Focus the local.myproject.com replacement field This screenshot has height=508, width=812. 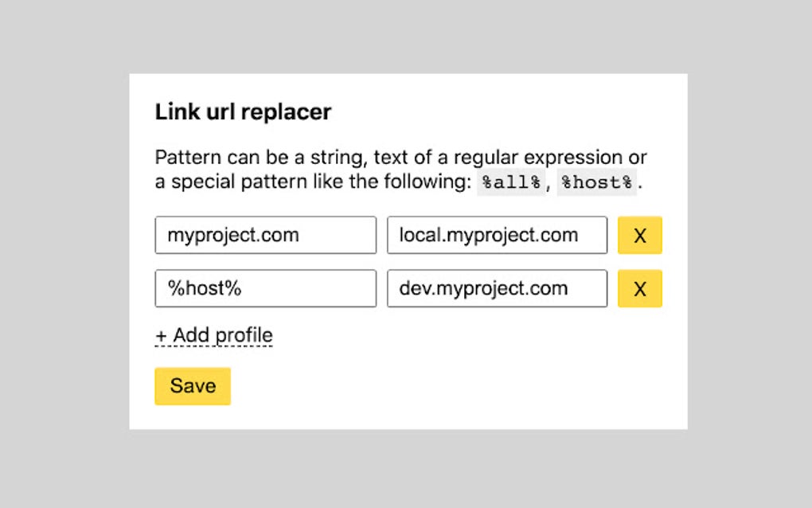coord(497,236)
